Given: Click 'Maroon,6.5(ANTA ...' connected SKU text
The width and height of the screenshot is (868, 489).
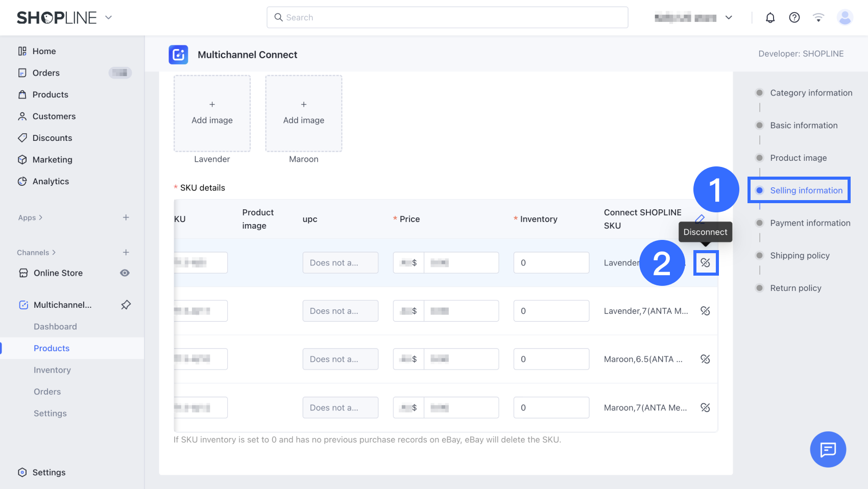Looking at the screenshot, I should (x=643, y=359).
